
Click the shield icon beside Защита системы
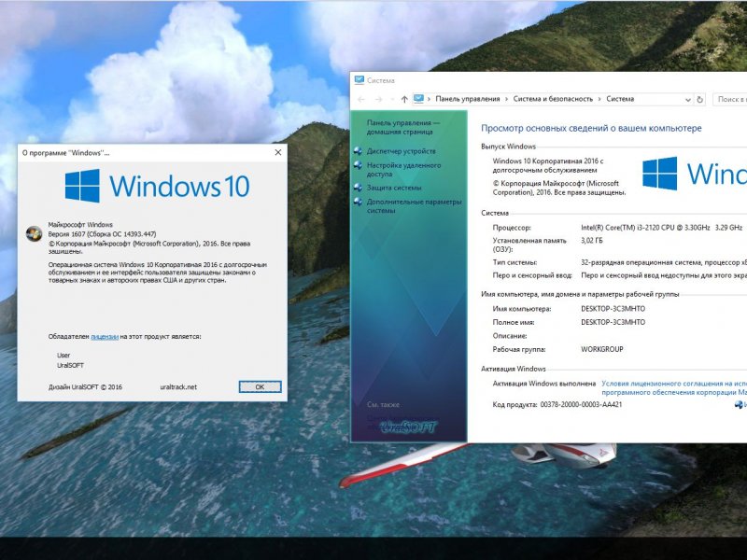click(358, 188)
